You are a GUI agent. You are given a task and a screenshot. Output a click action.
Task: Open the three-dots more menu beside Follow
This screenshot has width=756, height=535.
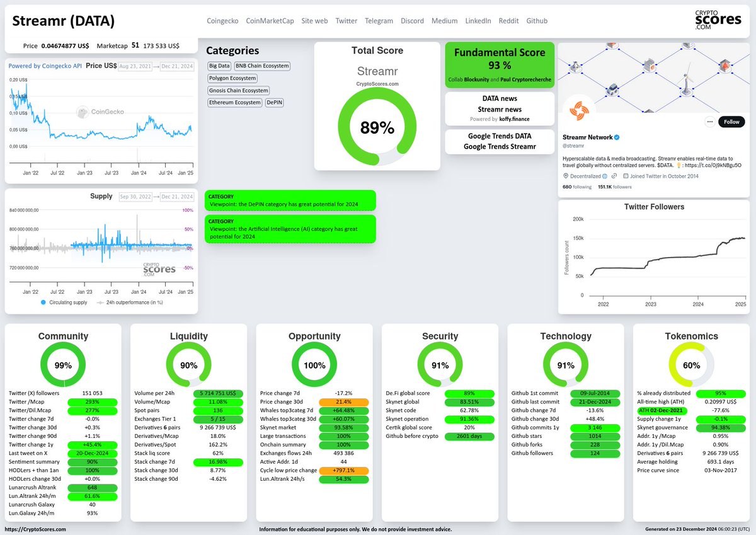(x=710, y=122)
